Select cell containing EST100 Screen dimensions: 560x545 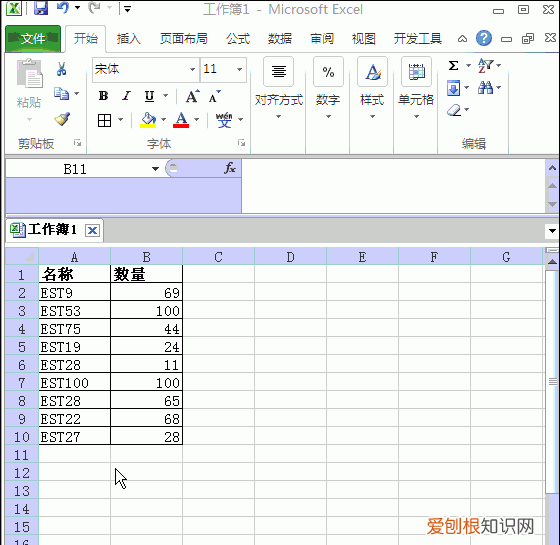[75, 383]
